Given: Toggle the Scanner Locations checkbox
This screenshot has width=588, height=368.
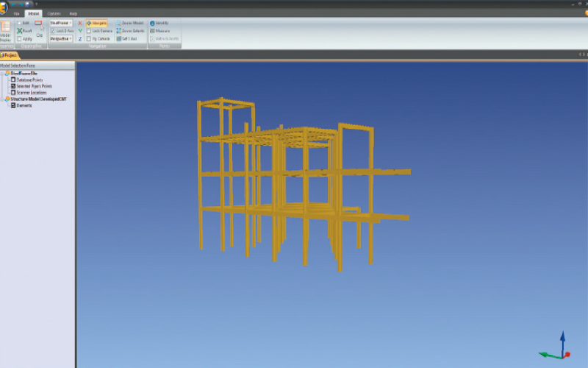Looking at the screenshot, I should pos(13,93).
